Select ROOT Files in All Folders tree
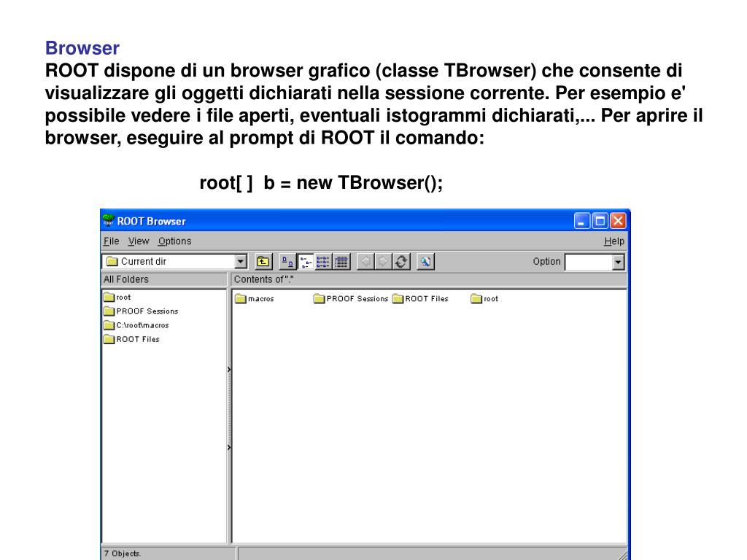The height and width of the screenshot is (560, 747). click(x=131, y=339)
